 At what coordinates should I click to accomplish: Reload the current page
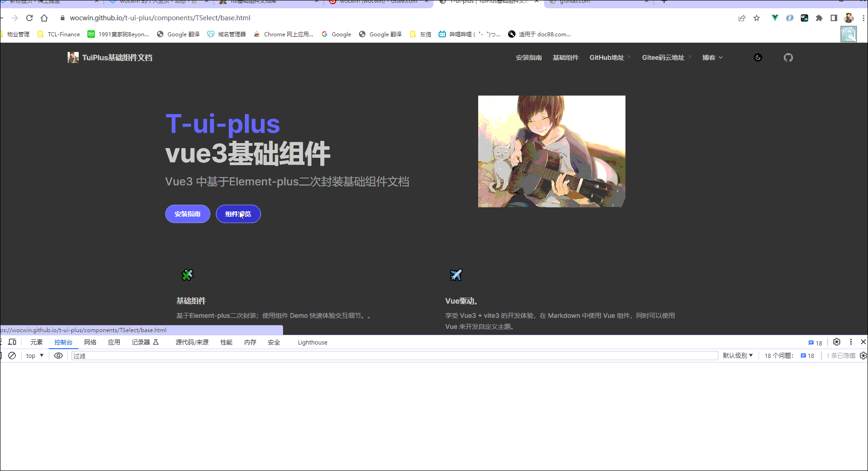(x=29, y=18)
